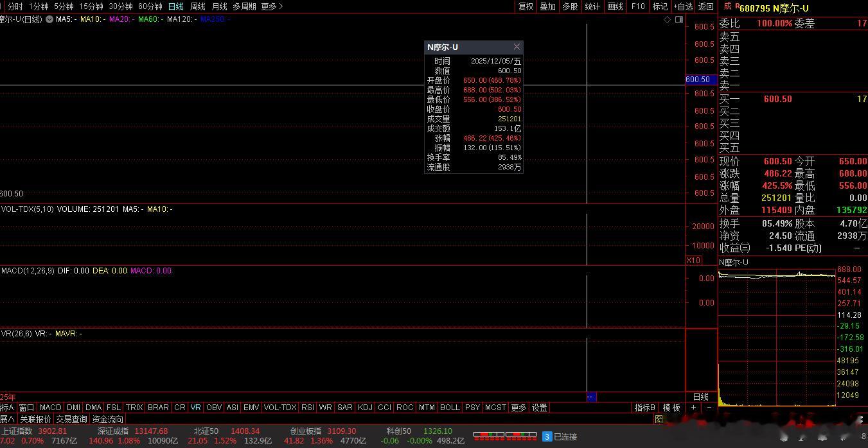Select RSI indicator tab
The image size is (868, 448).
tap(308, 408)
